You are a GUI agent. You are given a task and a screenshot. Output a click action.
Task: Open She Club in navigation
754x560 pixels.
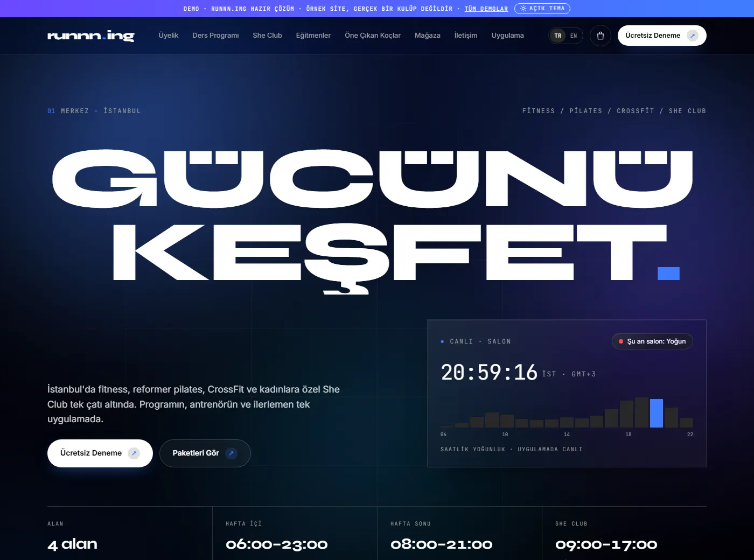(x=268, y=36)
